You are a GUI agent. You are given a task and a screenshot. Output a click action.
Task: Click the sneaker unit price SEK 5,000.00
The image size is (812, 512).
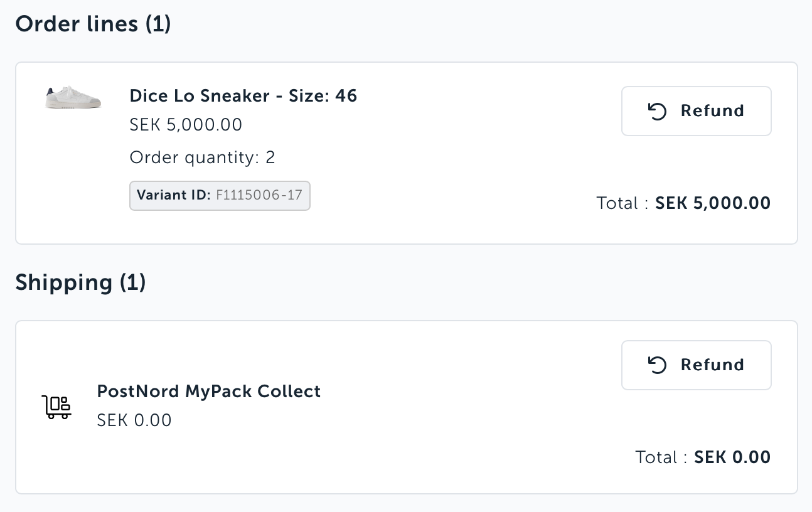click(x=186, y=125)
